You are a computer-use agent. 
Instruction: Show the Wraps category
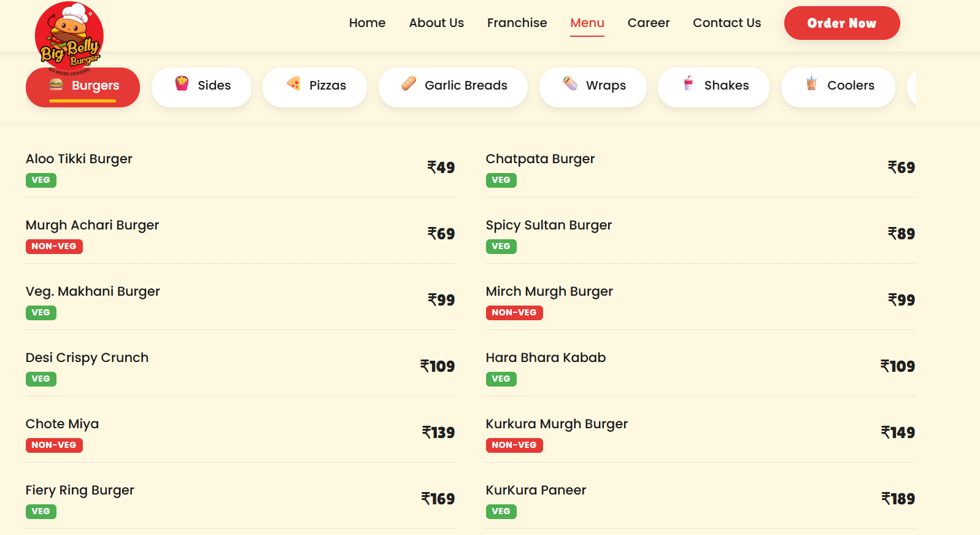coord(593,87)
